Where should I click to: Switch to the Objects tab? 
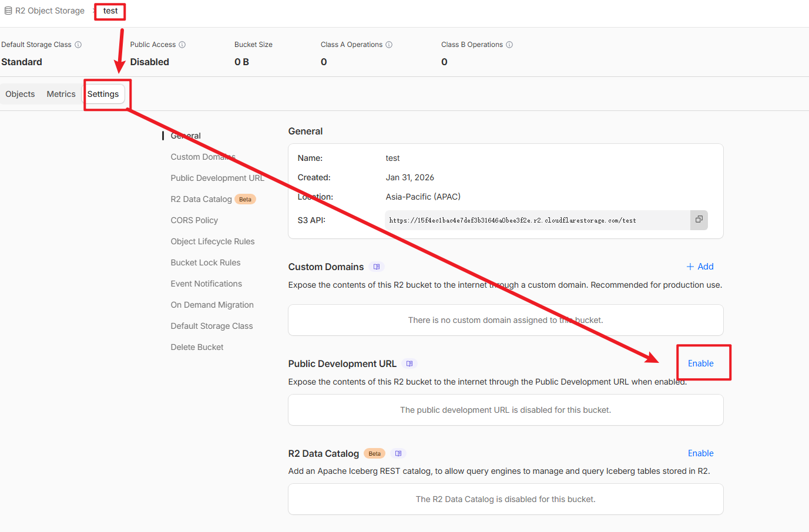(20, 94)
